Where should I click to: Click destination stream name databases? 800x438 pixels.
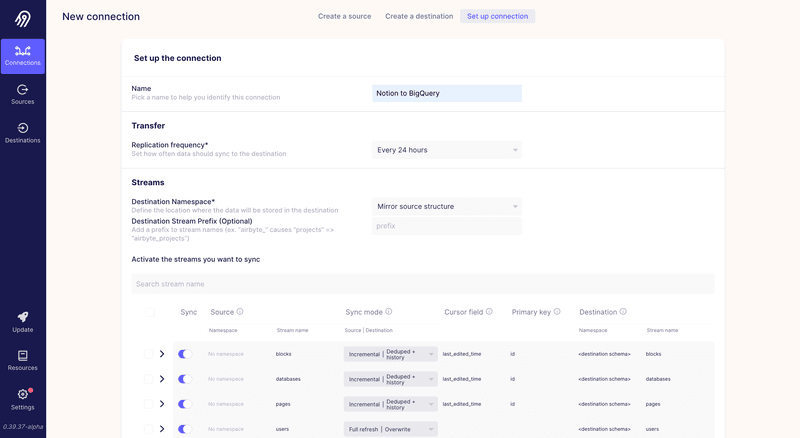click(x=658, y=379)
